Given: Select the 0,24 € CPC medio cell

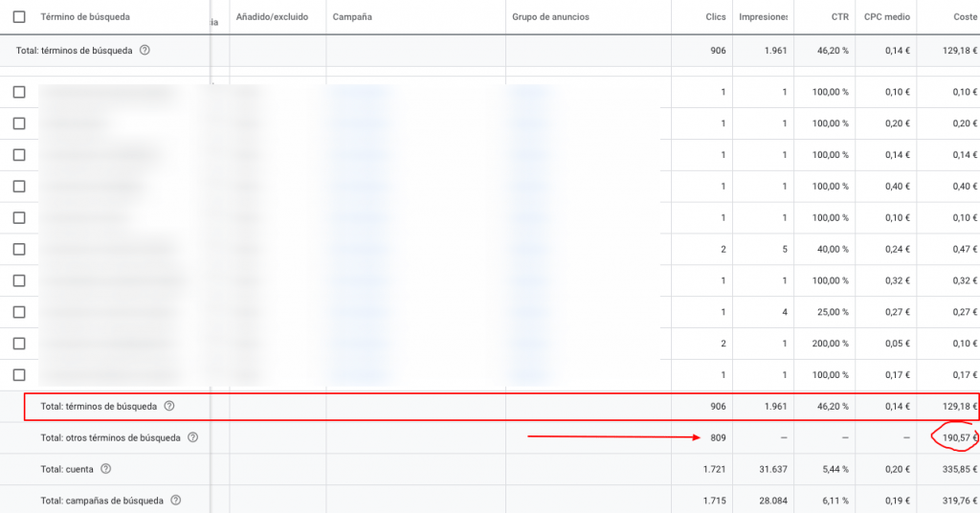Looking at the screenshot, I should click(898, 249).
